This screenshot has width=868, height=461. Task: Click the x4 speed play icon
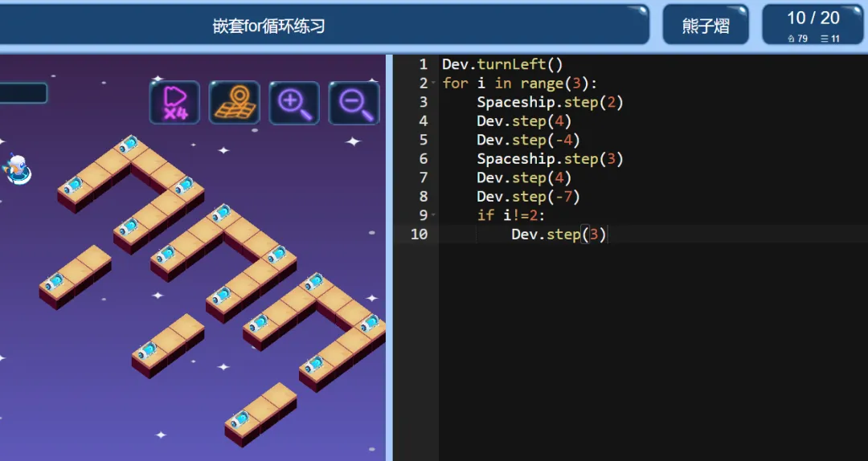174,102
